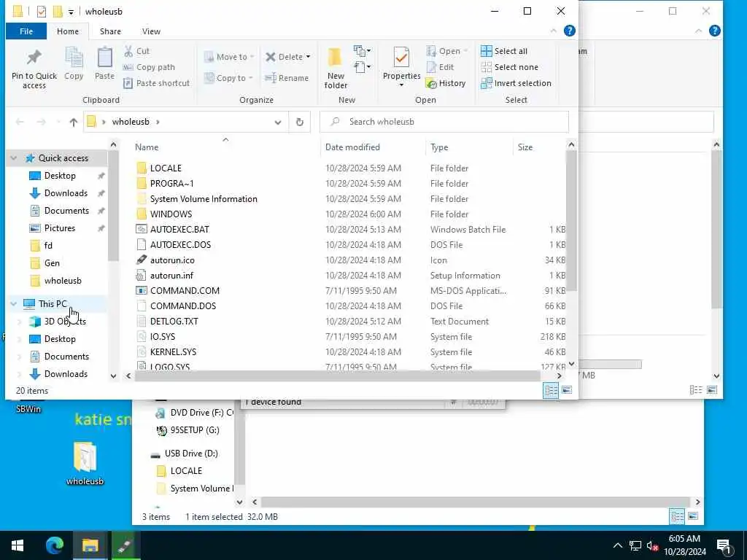This screenshot has width=747, height=560.
Task: Open the Copy to dropdown
Action: [x=228, y=78]
